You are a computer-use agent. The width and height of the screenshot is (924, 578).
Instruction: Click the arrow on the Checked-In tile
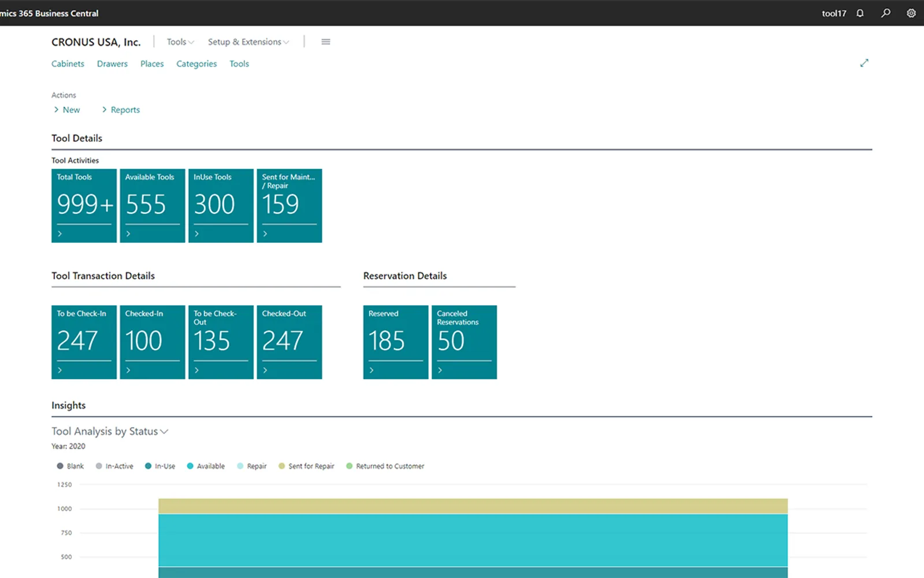pyautogui.click(x=128, y=370)
